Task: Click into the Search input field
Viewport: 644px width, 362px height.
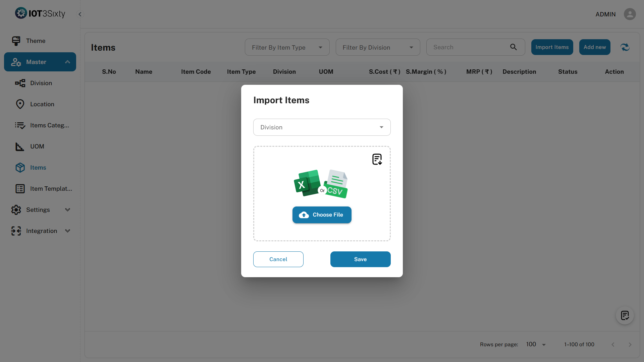Action: pos(470,47)
